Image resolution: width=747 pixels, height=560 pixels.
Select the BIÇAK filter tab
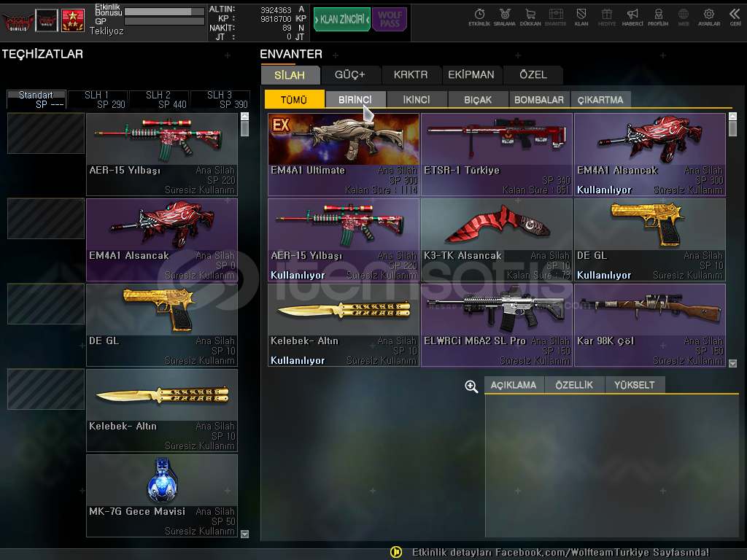point(478,99)
